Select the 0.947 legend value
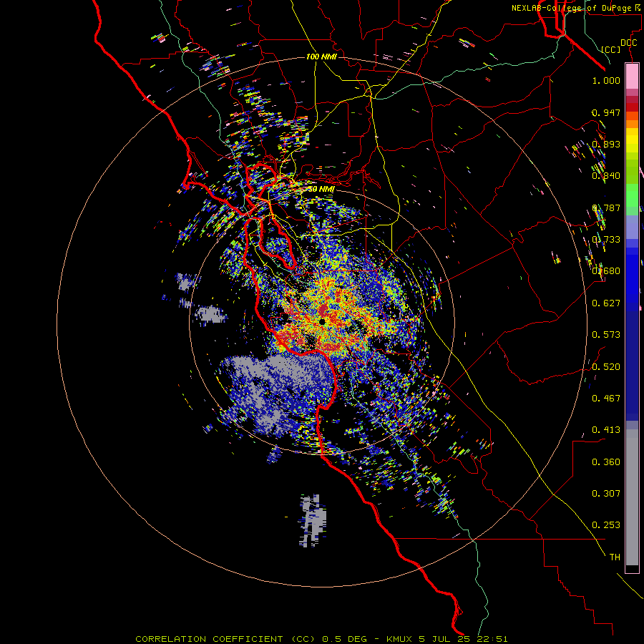 coord(606,112)
